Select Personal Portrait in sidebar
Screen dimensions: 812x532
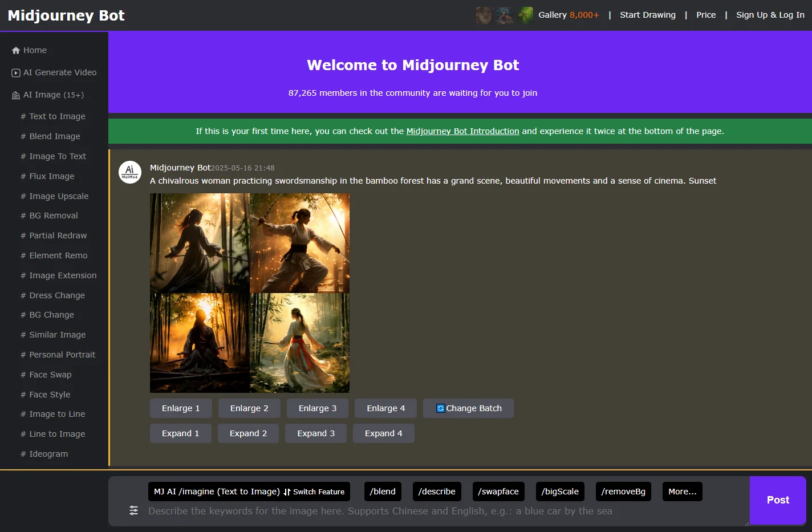pyautogui.click(x=58, y=355)
